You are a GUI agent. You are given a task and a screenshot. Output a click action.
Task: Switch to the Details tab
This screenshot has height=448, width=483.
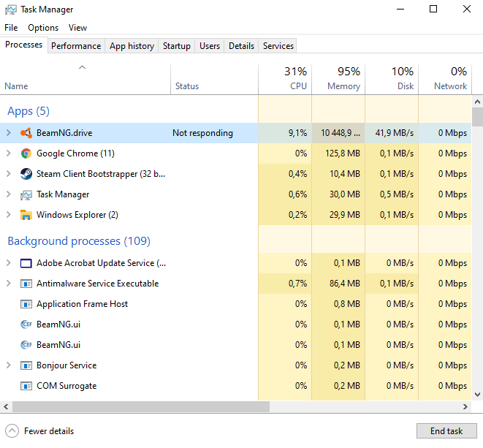241,46
